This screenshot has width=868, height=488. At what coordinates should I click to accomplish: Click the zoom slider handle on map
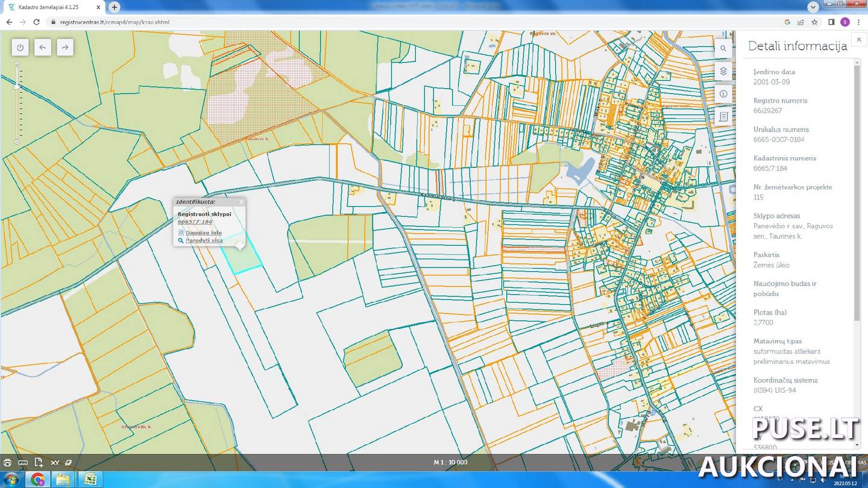point(17,87)
